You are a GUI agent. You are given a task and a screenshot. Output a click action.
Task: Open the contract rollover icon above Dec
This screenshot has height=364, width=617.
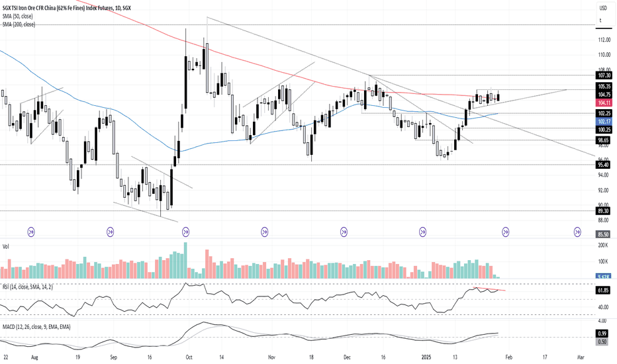[x=344, y=232]
